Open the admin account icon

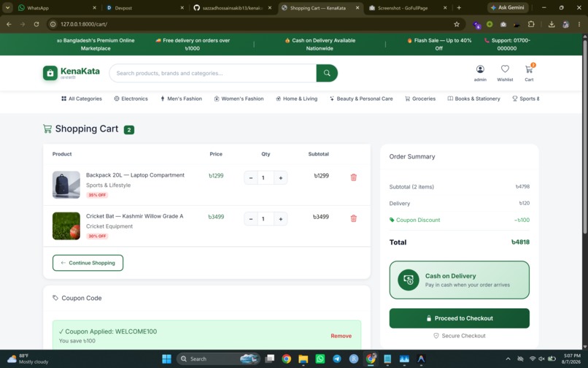click(480, 69)
